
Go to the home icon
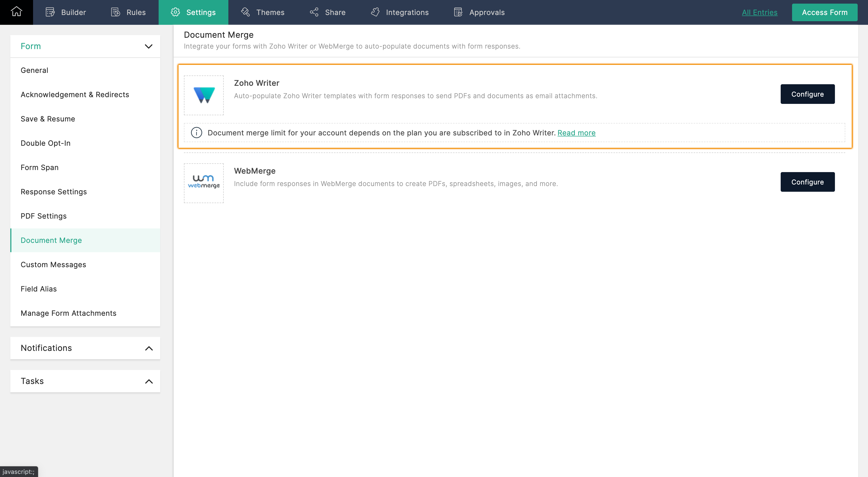coord(16,12)
